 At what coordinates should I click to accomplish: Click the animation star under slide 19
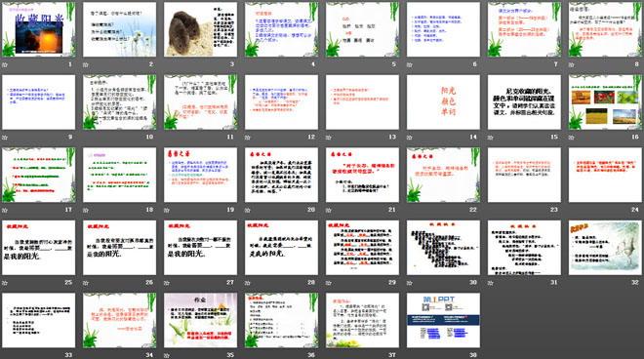pos(166,210)
